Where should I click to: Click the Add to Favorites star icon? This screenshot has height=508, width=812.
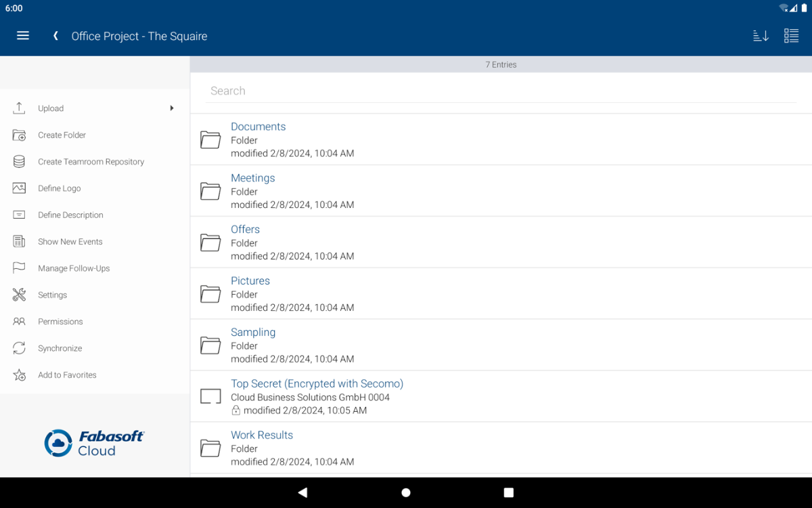coord(19,375)
